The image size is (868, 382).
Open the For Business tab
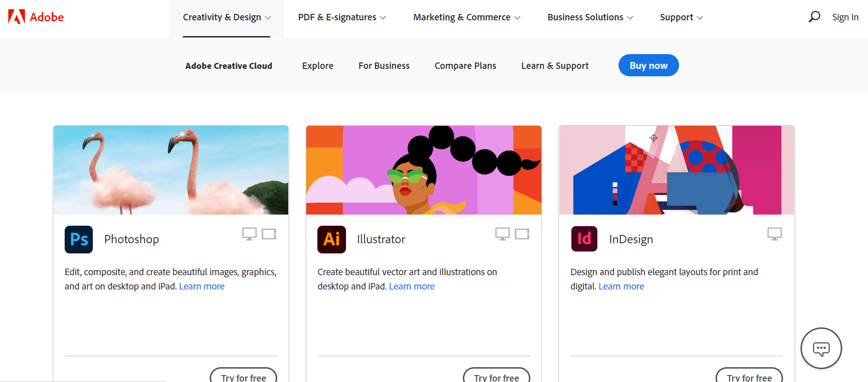[384, 66]
